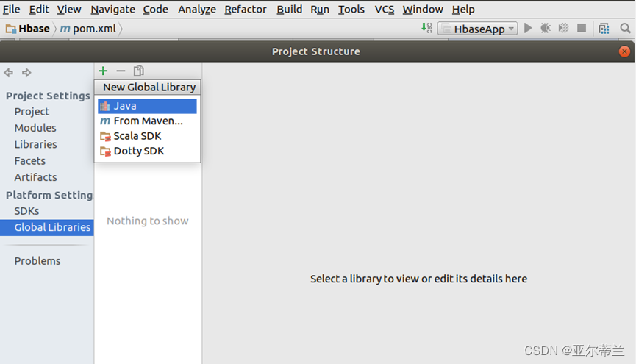
Task: Select Global Libraries item
Action: pos(46,228)
